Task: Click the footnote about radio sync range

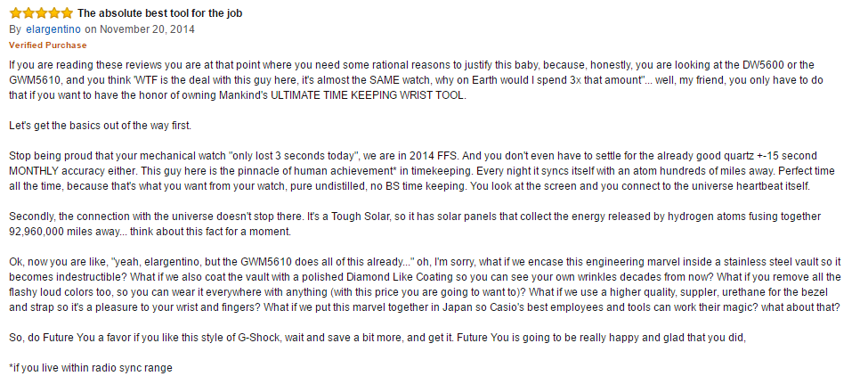Action: click(x=89, y=366)
